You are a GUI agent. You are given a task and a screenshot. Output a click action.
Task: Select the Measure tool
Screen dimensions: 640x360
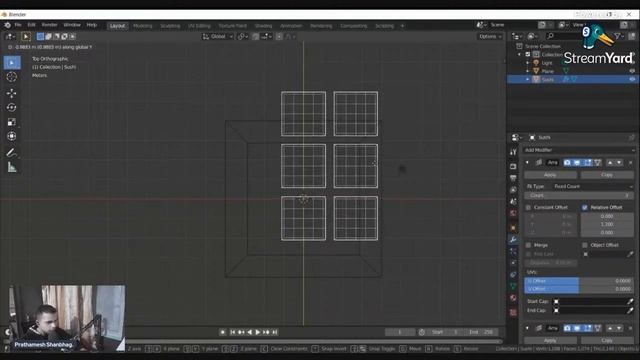point(11,167)
